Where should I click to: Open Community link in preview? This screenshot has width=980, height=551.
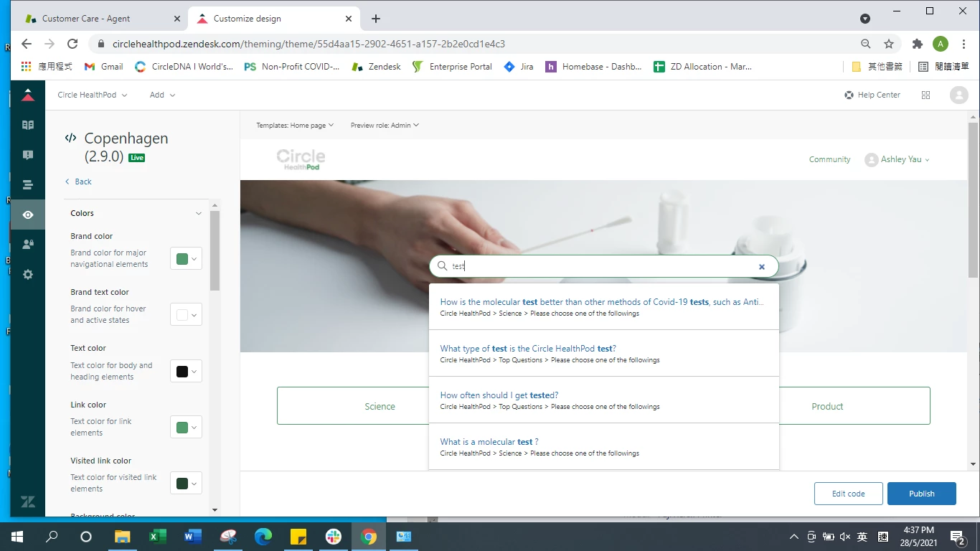829,159
